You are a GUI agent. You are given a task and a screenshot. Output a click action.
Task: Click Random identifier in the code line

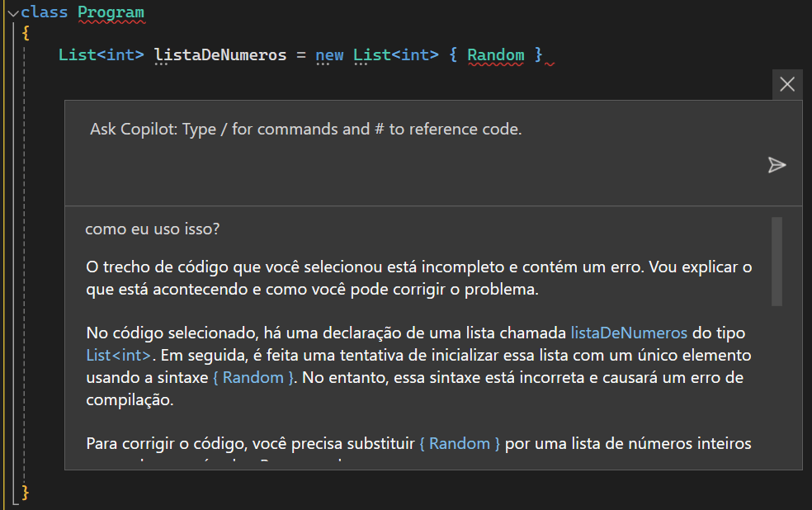[x=495, y=55]
